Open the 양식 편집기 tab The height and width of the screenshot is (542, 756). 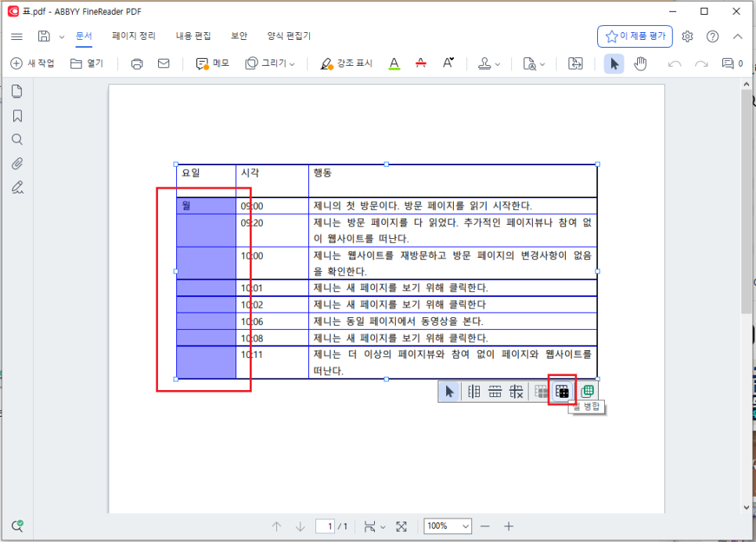tap(289, 36)
